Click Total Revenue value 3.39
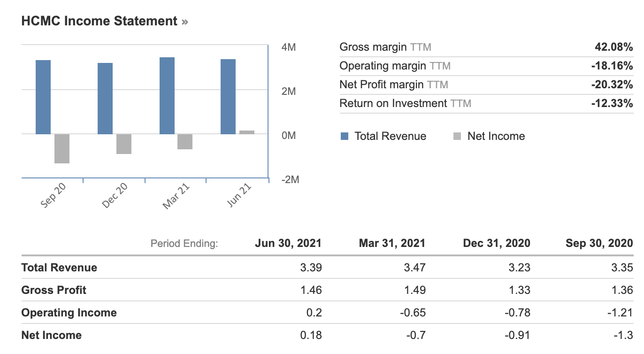This screenshot has width=644, height=354. click(x=311, y=268)
